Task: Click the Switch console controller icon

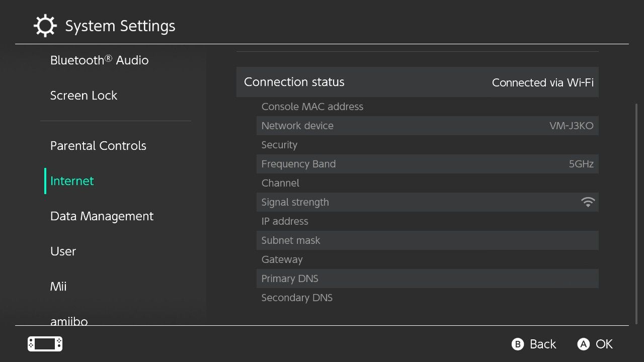Action: [x=45, y=344]
